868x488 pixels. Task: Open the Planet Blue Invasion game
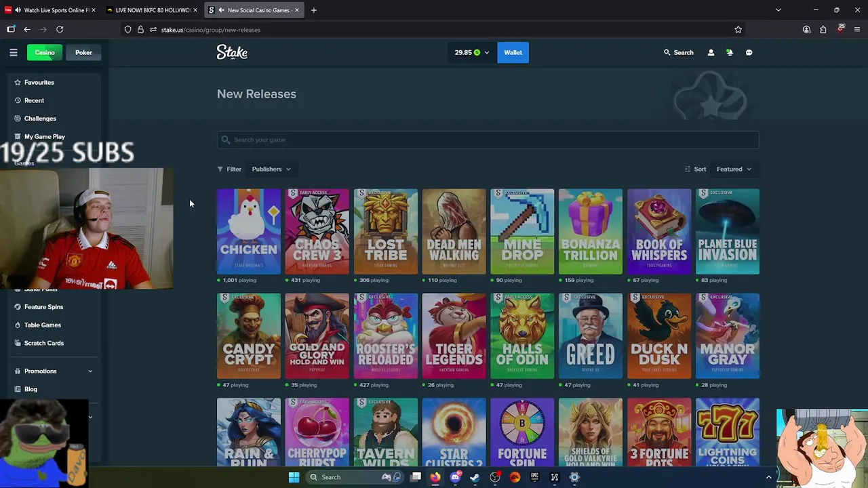tap(728, 231)
